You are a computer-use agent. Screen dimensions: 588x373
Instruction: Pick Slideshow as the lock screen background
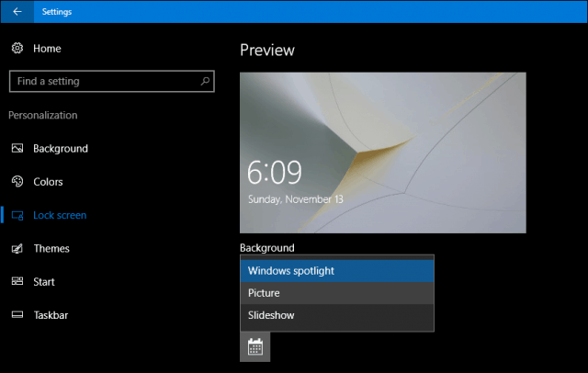coord(337,315)
